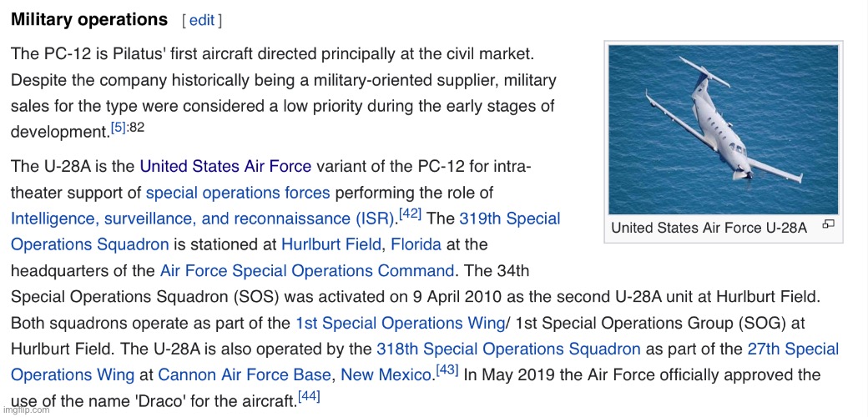
Task: Open the Intelligence, surveillance, and reconnaissance (ISR) link
Action: coord(201,219)
